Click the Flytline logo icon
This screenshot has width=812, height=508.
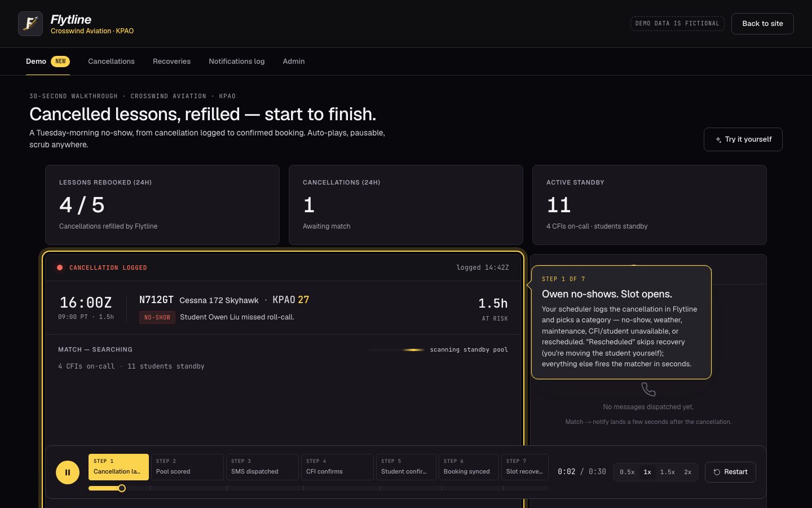pos(30,24)
